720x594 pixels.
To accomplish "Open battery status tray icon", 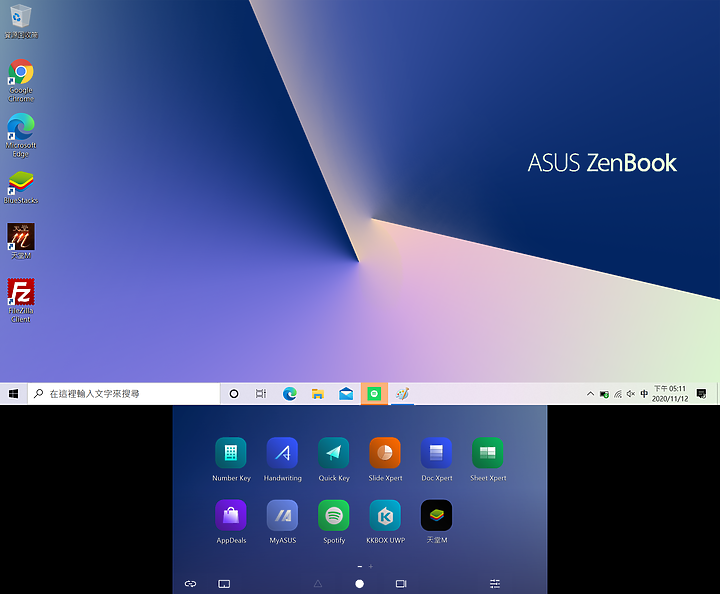I will click(x=604, y=394).
